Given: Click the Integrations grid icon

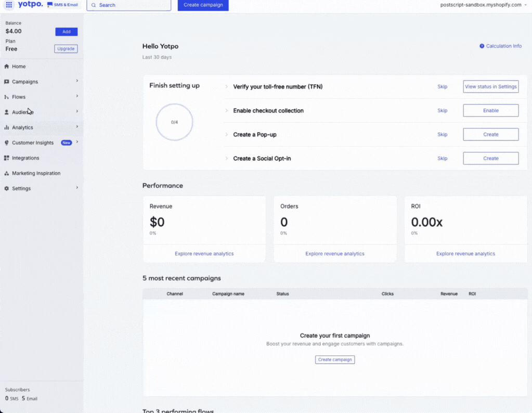Looking at the screenshot, I should pyautogui.click(x=7, y=158).
